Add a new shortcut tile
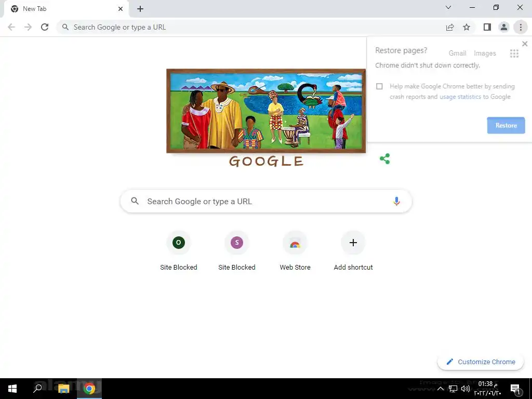 (x=353, y=251)
